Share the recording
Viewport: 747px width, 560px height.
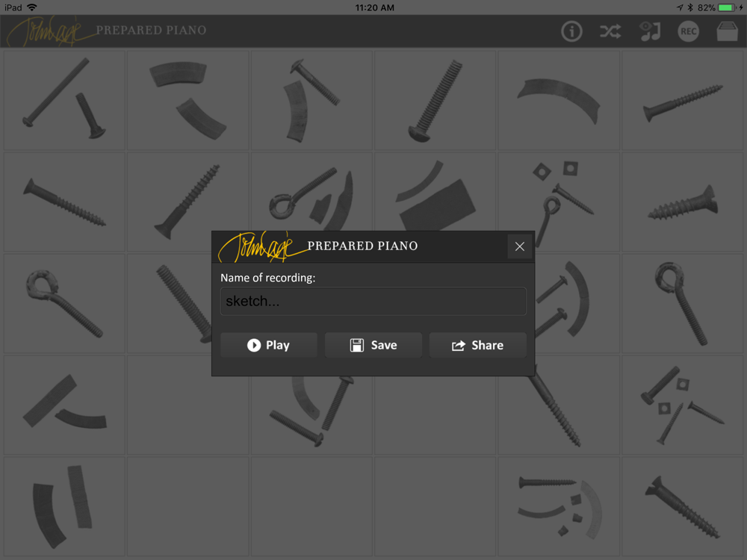pos(478,345)
